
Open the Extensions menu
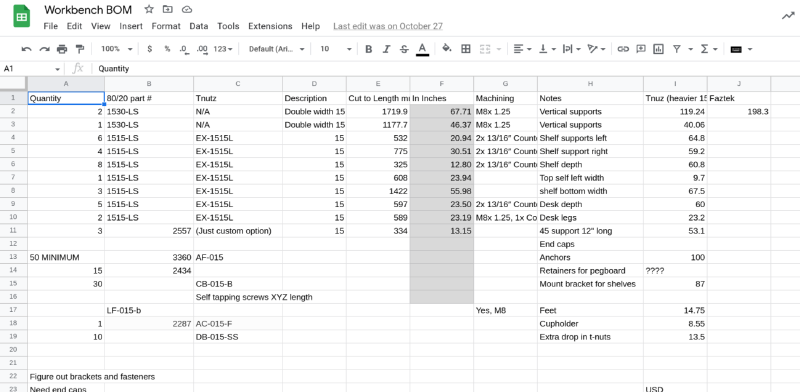[270, 26]
